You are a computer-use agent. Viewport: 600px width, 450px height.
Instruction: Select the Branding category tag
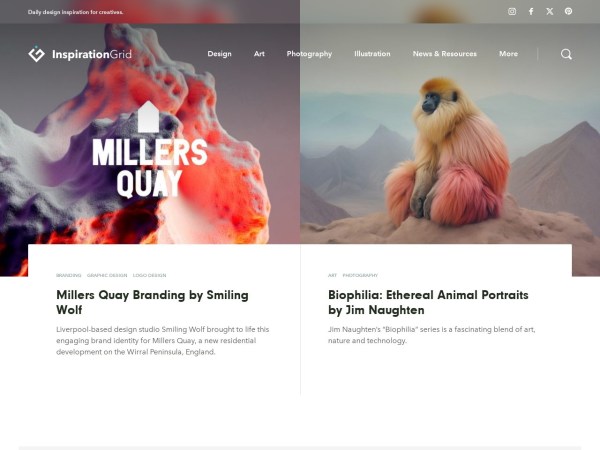point(68,275)
